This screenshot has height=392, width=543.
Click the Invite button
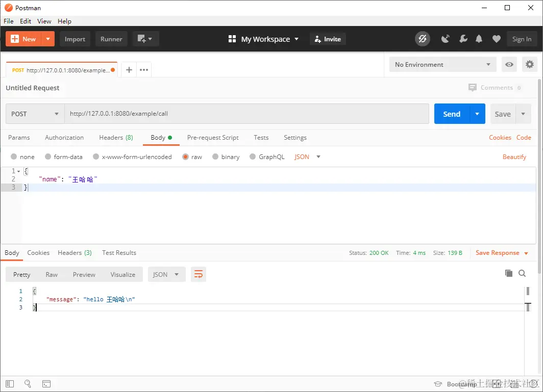click(328, 39)
